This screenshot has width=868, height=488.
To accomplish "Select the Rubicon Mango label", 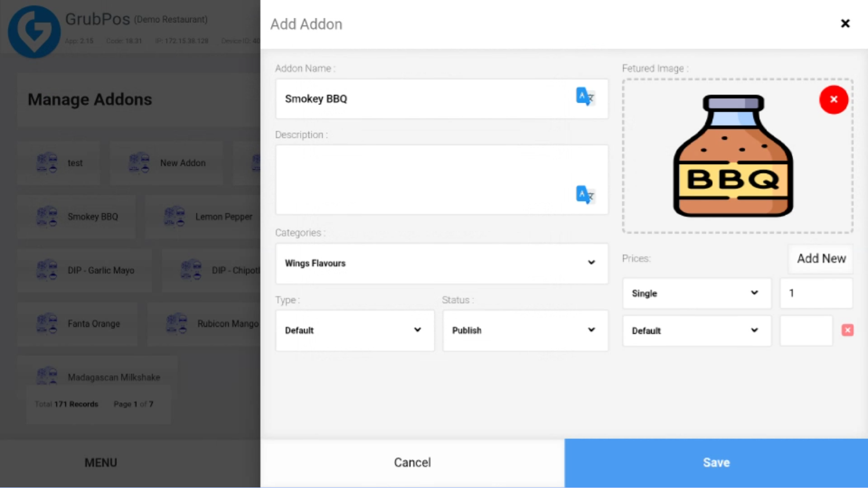I will pyautogui.click(x=228, y=324).
